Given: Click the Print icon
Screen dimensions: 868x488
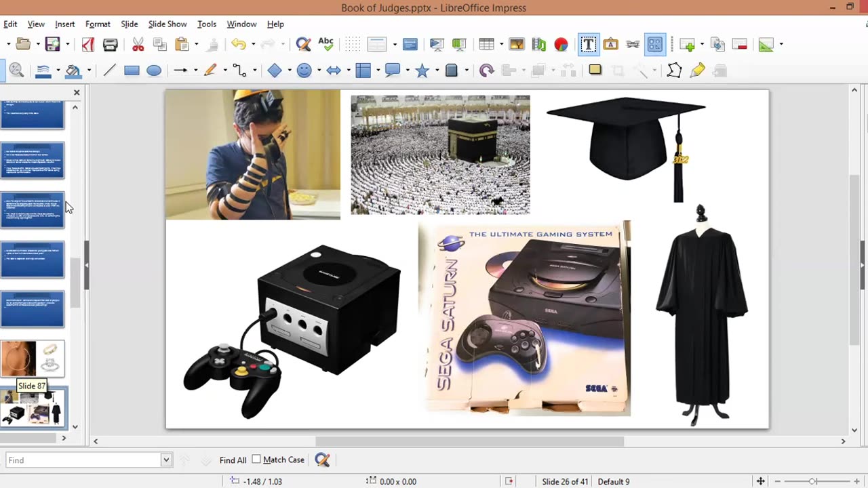Looking at the screenshot, I should (x=111, y=44).
